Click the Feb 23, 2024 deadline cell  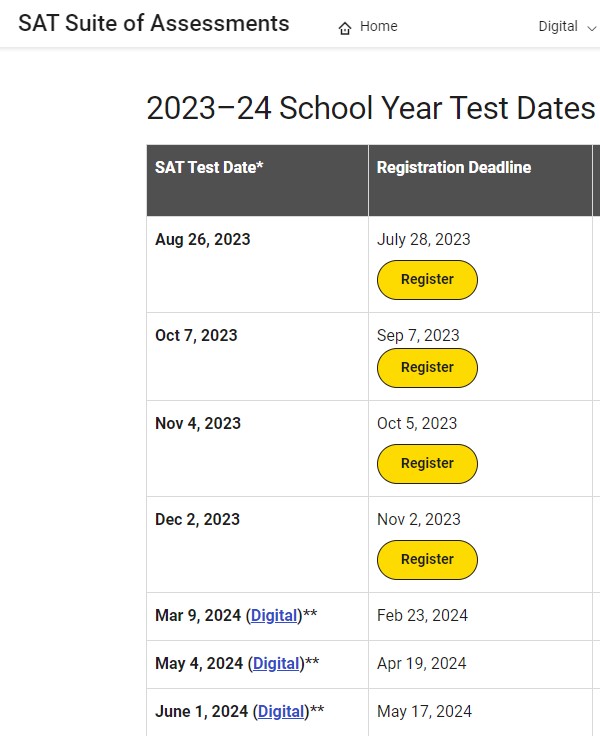[480, 616]
